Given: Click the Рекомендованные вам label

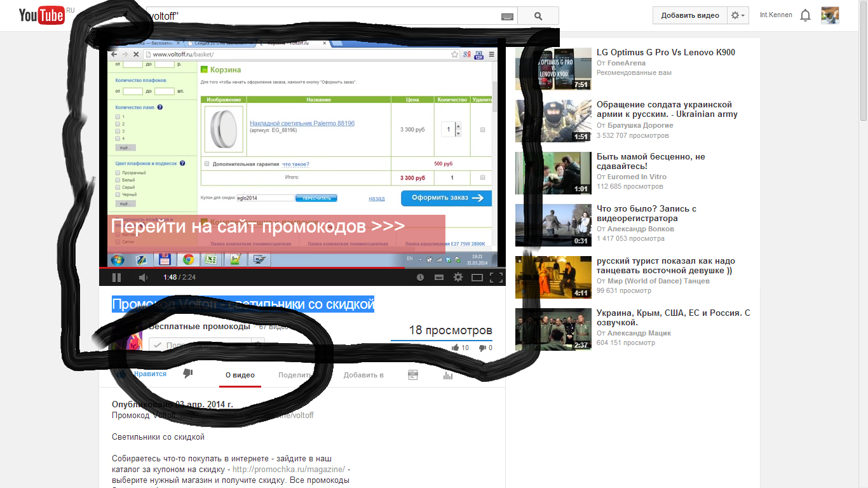Looking at the screenshot, I should [634, 72].
